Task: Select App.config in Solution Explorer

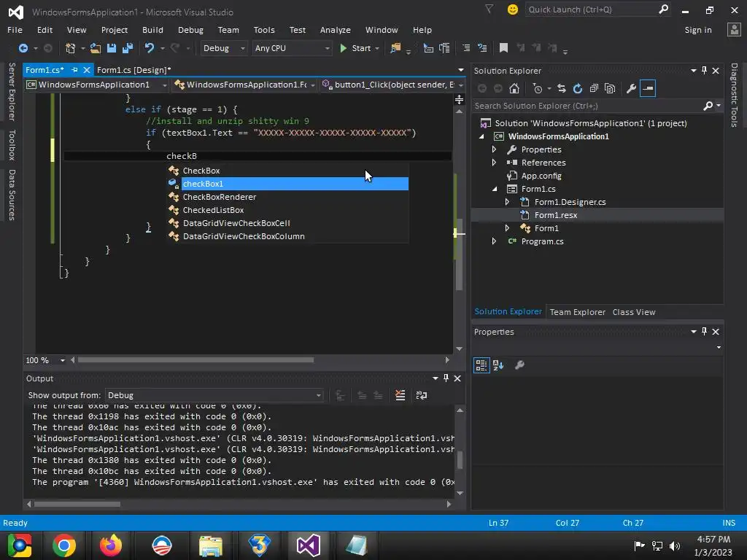Action: (x=541, y=176)
